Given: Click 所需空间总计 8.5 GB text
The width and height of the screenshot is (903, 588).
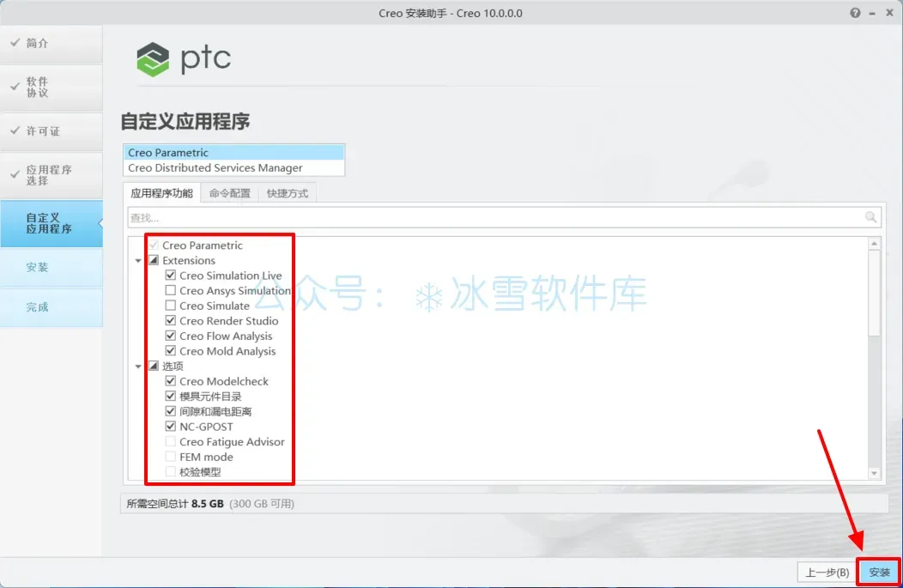Looking at the screenshot, I should point(175,504).
